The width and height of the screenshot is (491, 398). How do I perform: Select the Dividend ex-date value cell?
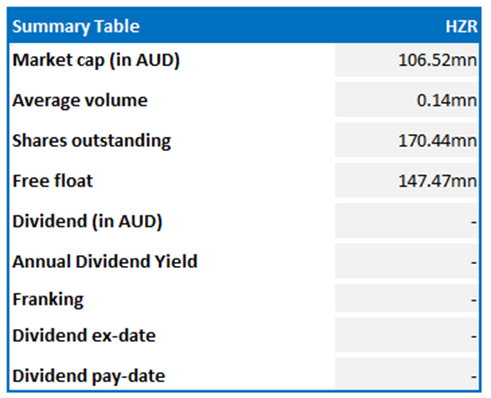(x=407, y=335)
